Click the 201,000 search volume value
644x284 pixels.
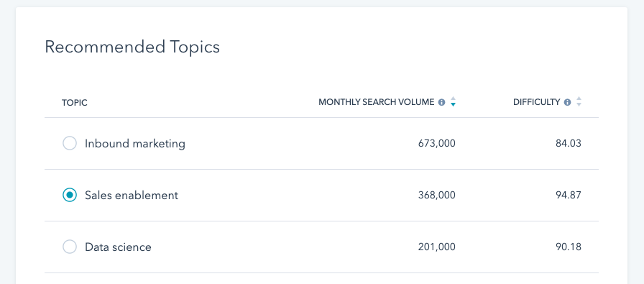(x=436, y=247)
